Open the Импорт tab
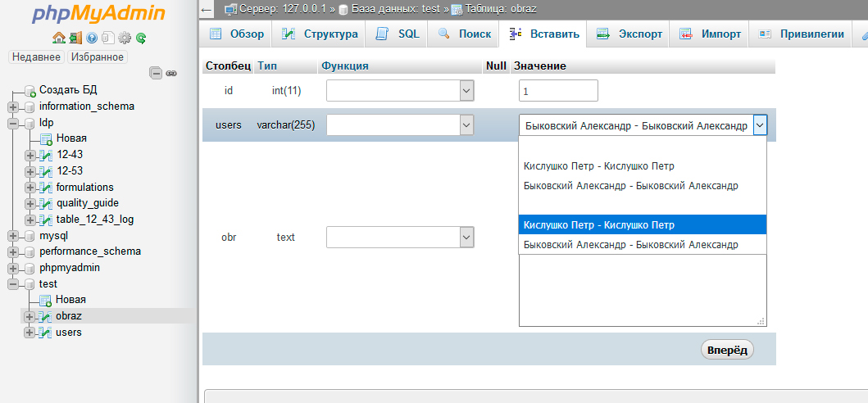The height and width of the screenshot is (403, 868). pos(711,34)
